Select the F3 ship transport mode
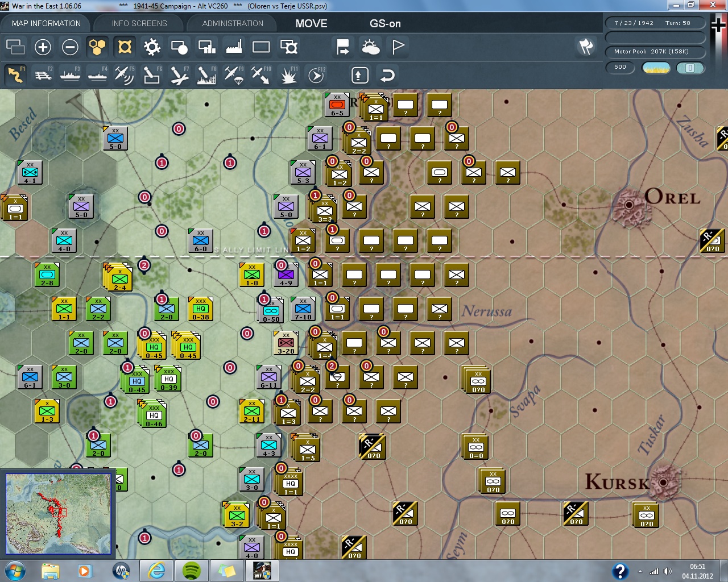The image size is (728, 582). pos(70,74)
